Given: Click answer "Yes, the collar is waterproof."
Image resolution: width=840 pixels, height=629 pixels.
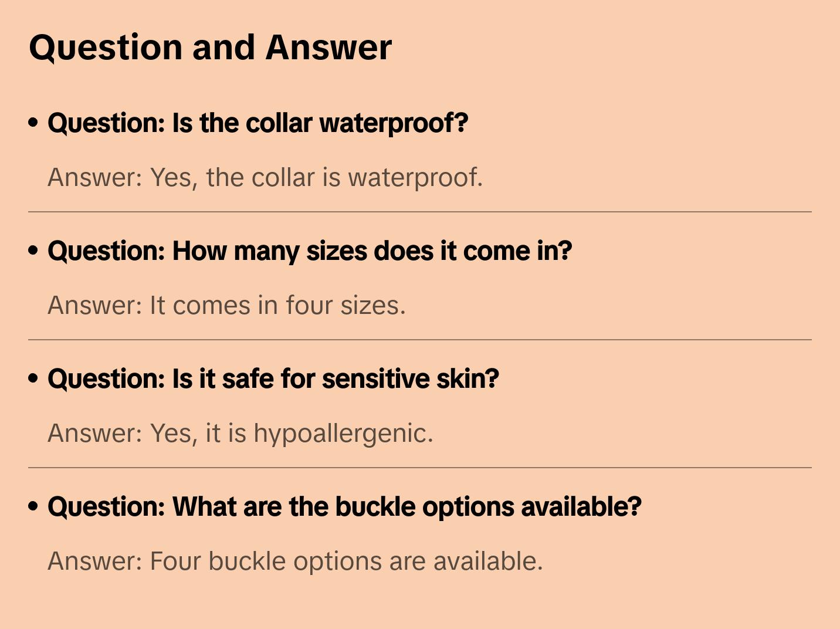Looking at the screenshot, I should point(265,177).
